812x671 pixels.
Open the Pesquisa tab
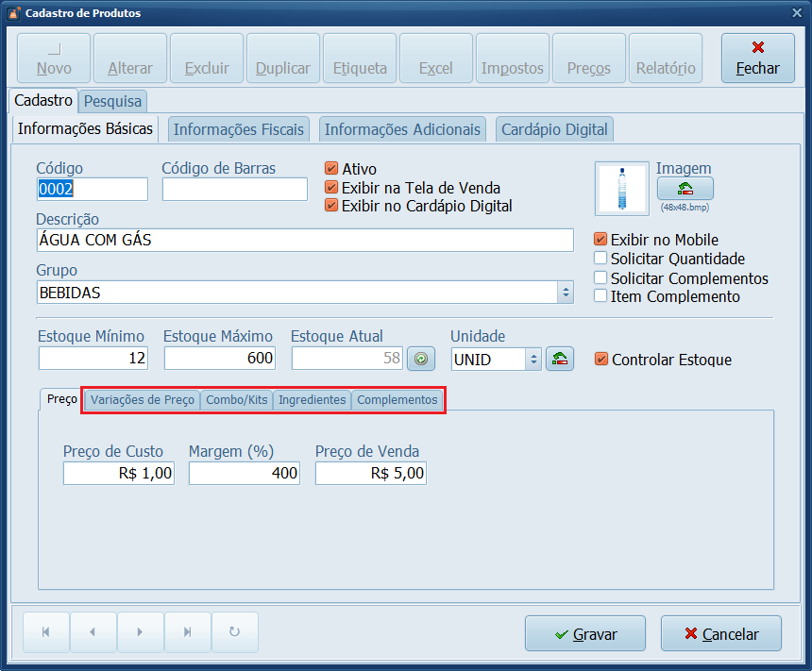[112, 101]
